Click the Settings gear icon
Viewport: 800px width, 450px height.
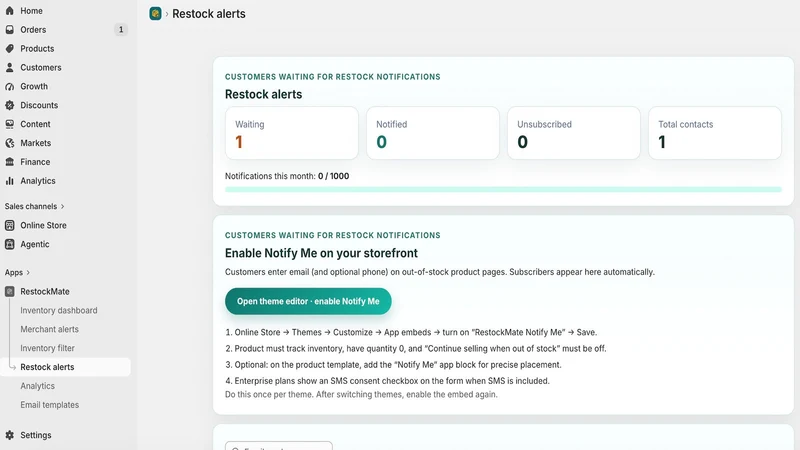tap(10, 435)
